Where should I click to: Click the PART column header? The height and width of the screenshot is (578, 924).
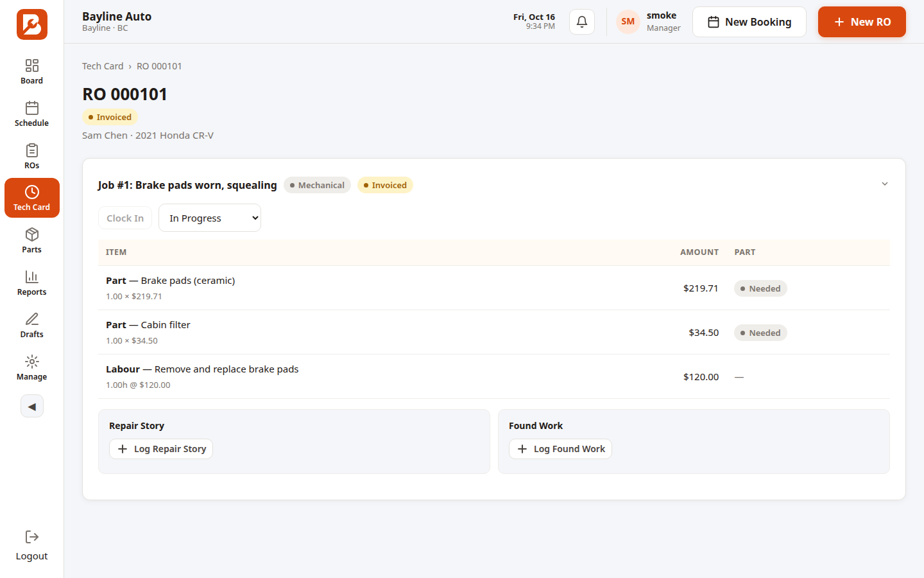pyautogui.click(x=745, y=252)
